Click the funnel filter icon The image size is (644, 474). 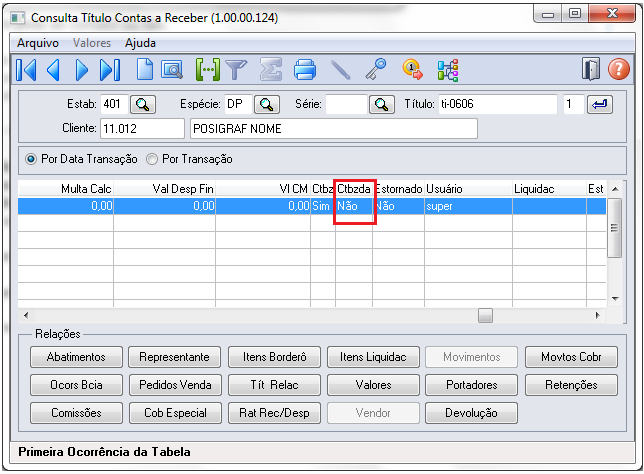pyautogui.click(x=236, y=69)
